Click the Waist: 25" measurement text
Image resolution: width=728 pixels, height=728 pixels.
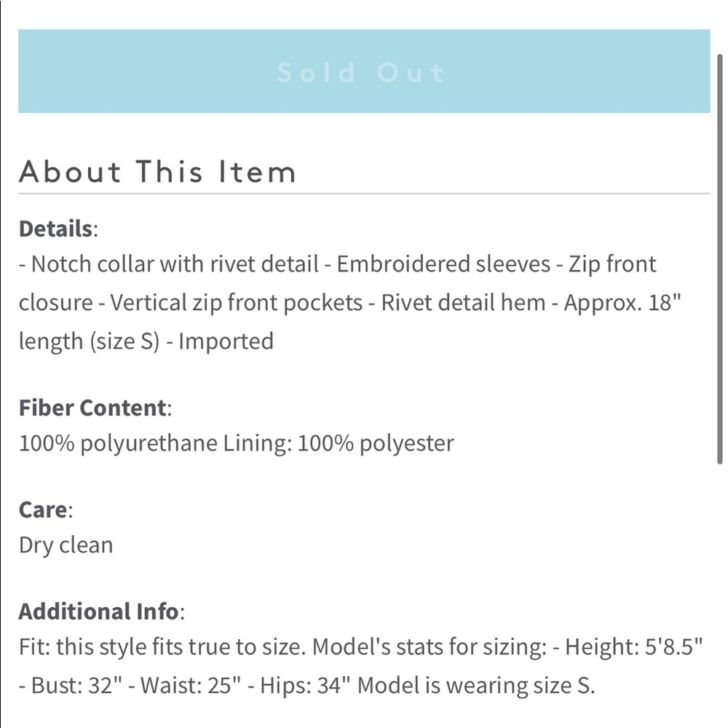click(x=191, y=685)
